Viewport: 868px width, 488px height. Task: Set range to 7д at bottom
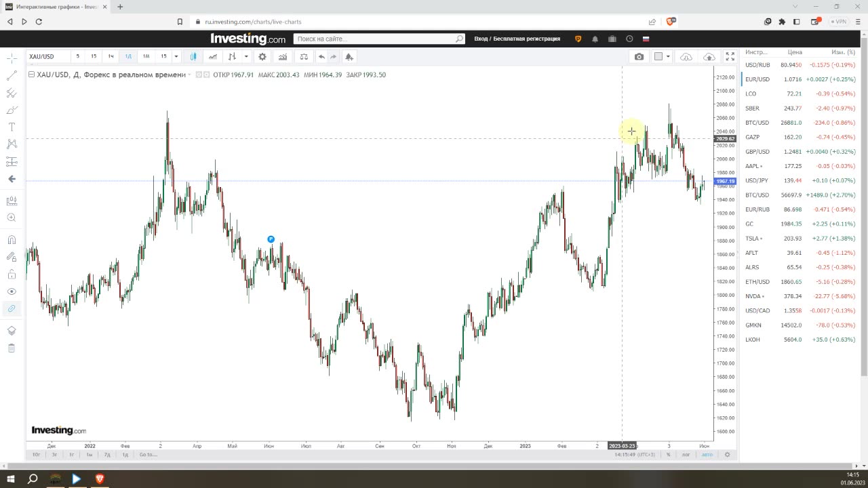(106, 454)
